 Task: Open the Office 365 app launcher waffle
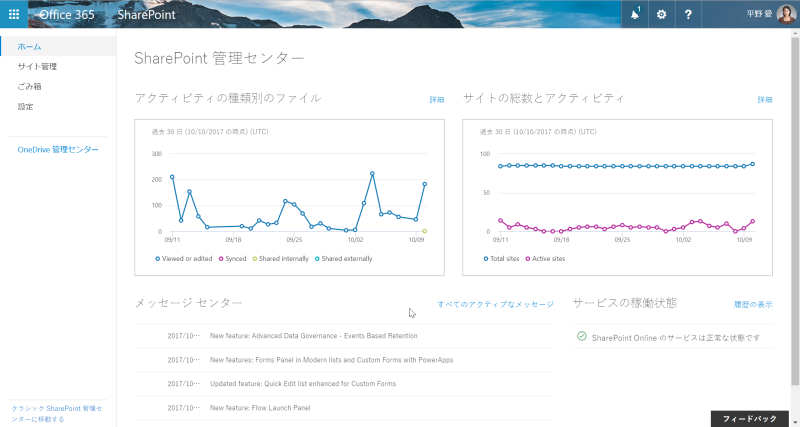click(14, 14)
